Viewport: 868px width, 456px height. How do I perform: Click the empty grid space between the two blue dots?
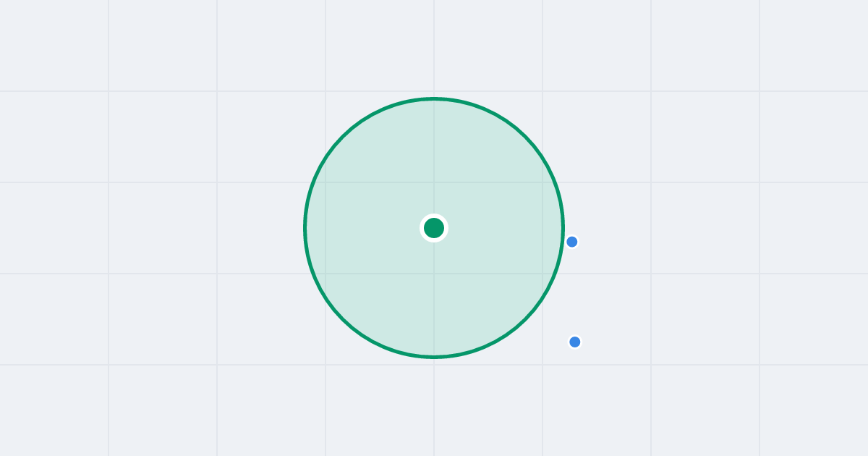[x=574, y=292]
